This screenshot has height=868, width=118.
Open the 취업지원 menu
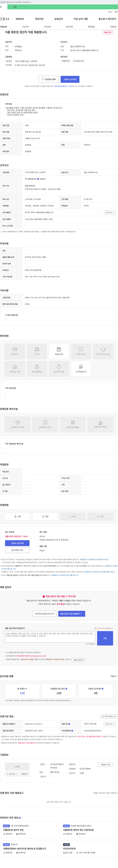point(39,19)
